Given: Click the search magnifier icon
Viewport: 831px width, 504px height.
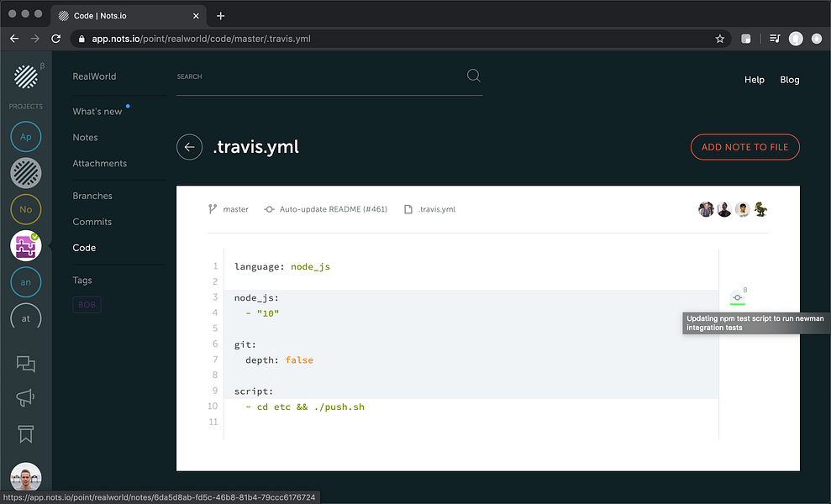Looking at the screenshot, I should [473, 76].
